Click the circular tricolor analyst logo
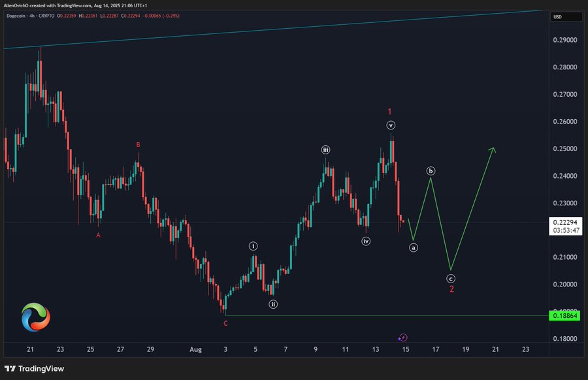The image size is (588, 380). [36, 317]
